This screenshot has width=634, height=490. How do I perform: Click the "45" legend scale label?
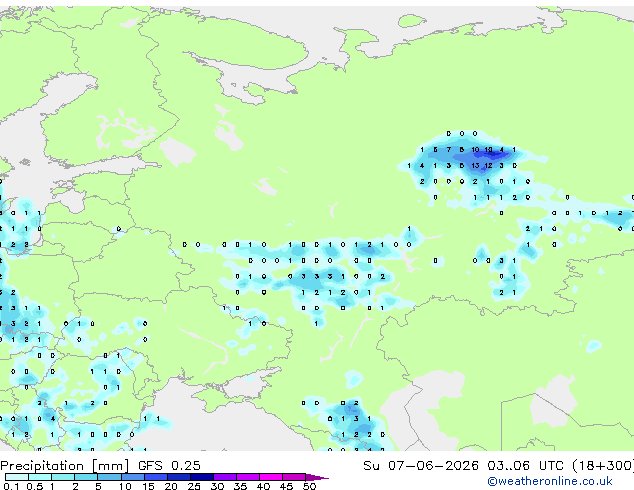coord(286,486)
